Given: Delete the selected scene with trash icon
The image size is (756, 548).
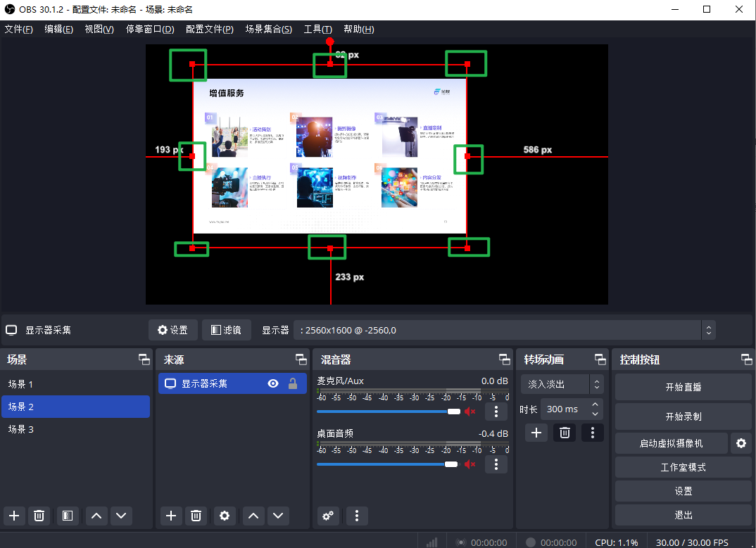Looking at the screenshot, I should pos(39,516).
